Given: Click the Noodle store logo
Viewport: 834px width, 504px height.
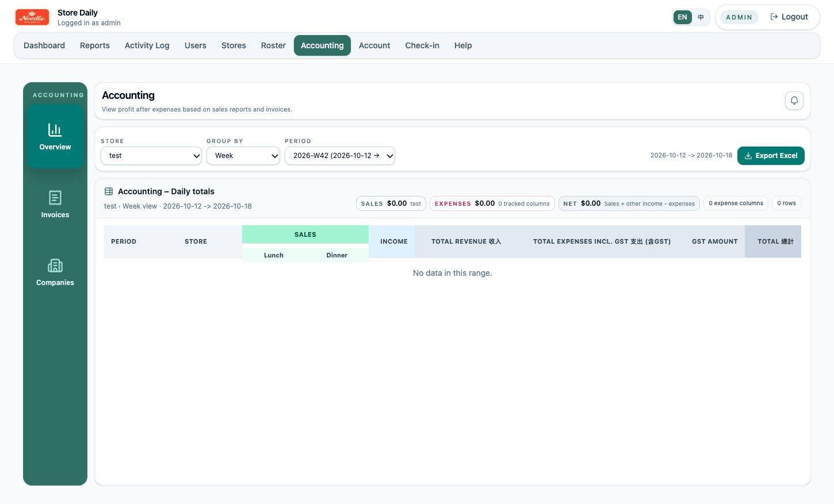Looking at the screenshot, I should pyautogui.click(x=32, y=17).
